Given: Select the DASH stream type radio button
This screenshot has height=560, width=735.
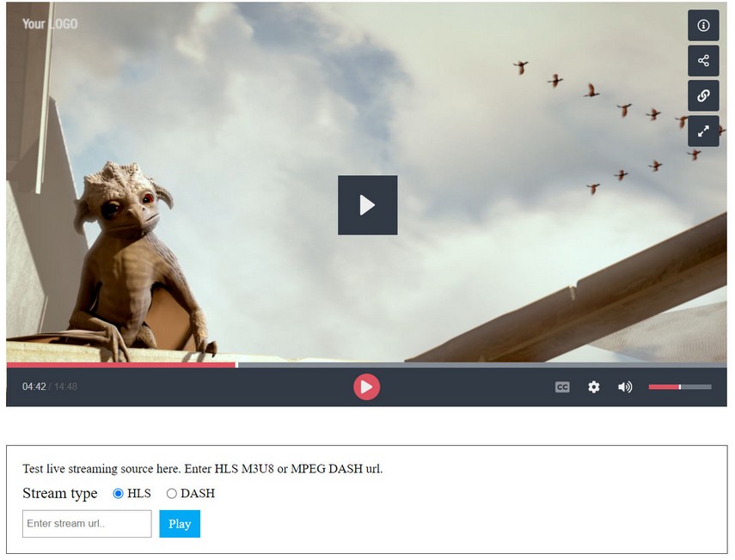Looking at the screenshot, I should click(x=172, y=494).
